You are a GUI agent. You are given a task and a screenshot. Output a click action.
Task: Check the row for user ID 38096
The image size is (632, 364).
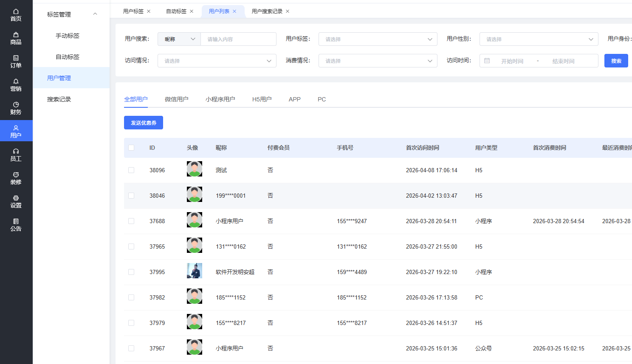coord(131,170)
